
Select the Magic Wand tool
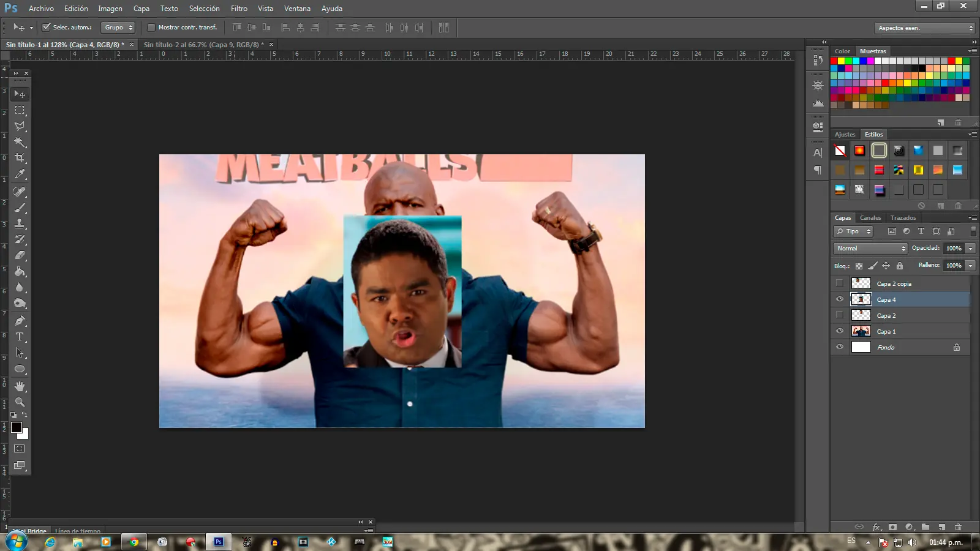pyautogui.click(x=20, y=142)
